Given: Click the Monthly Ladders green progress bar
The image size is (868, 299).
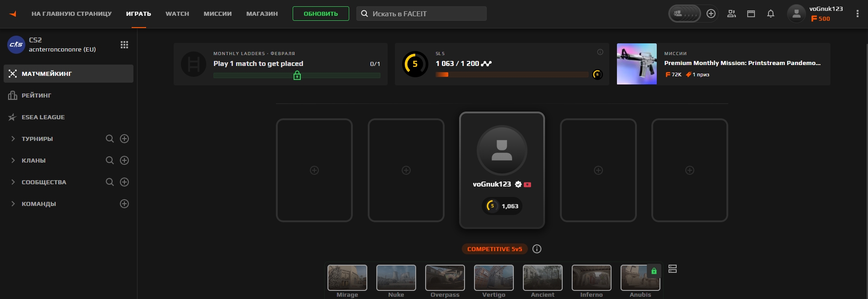Looking at the screenshot, I should point(297,76).
